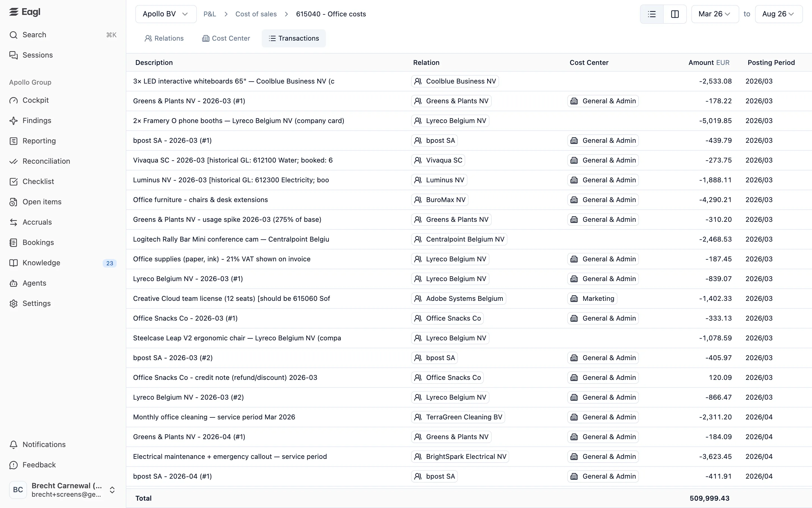
Task: Open the Agents page
Action: click(63, 283)
